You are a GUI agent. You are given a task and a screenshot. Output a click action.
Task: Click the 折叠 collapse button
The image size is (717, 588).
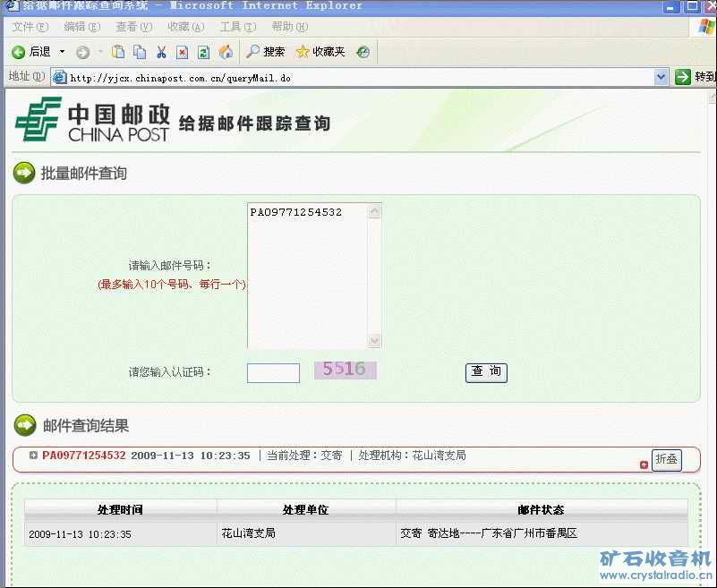pos(666,459)
